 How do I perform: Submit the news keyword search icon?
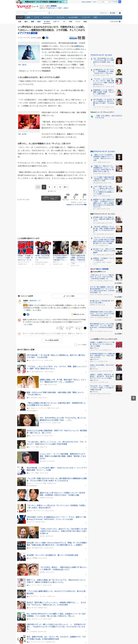[49, 13]
